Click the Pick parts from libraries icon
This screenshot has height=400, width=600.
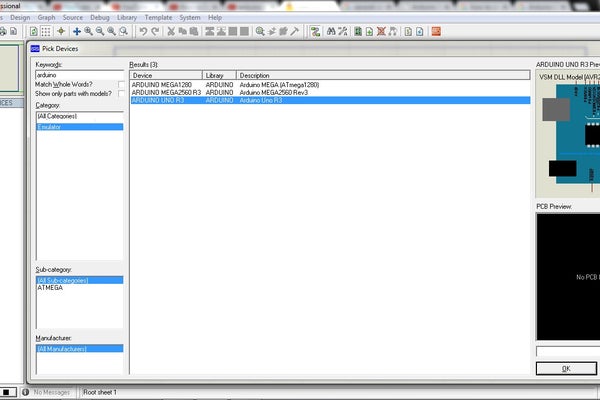[260, 31]
